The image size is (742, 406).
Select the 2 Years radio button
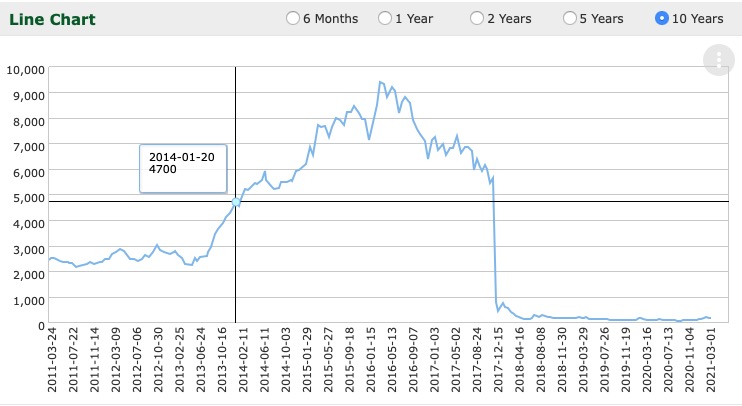tap(477, 18)
